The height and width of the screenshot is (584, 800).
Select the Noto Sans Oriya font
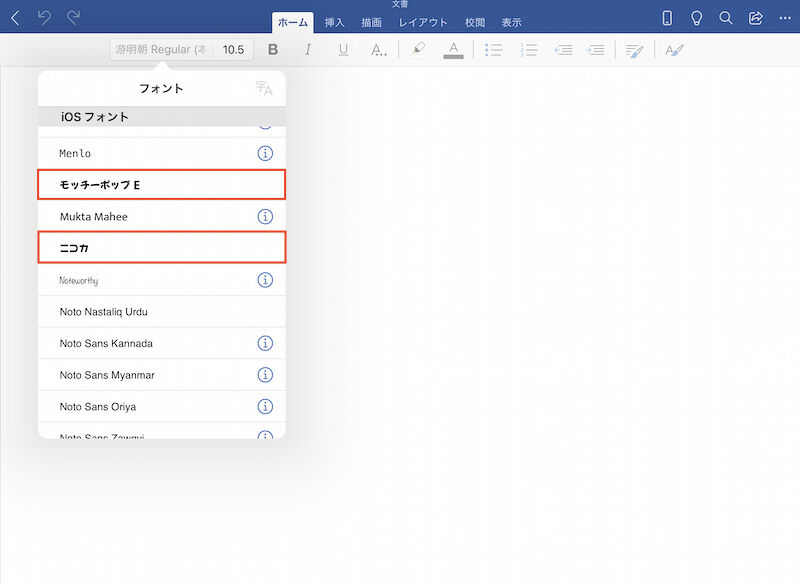tap(162, 407)
